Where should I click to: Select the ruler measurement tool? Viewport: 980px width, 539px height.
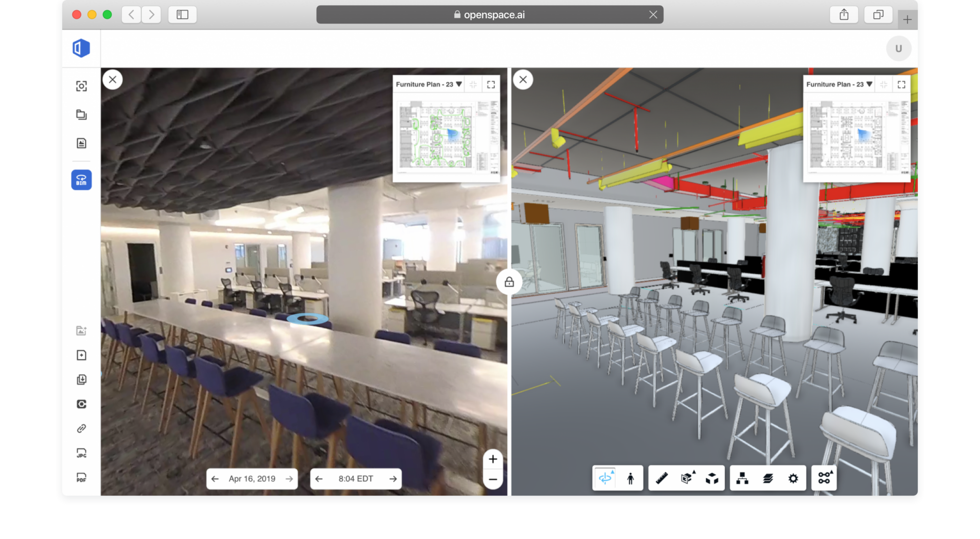coord(663,478)
